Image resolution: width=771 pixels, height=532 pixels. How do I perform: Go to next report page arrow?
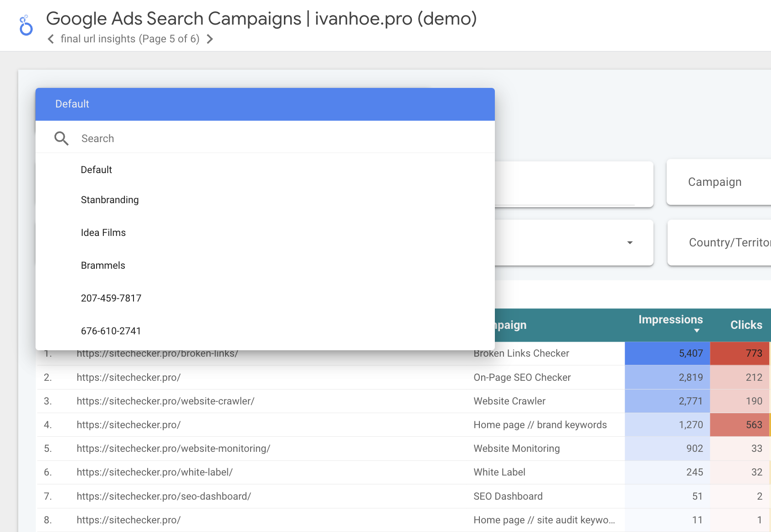point(210,39)
